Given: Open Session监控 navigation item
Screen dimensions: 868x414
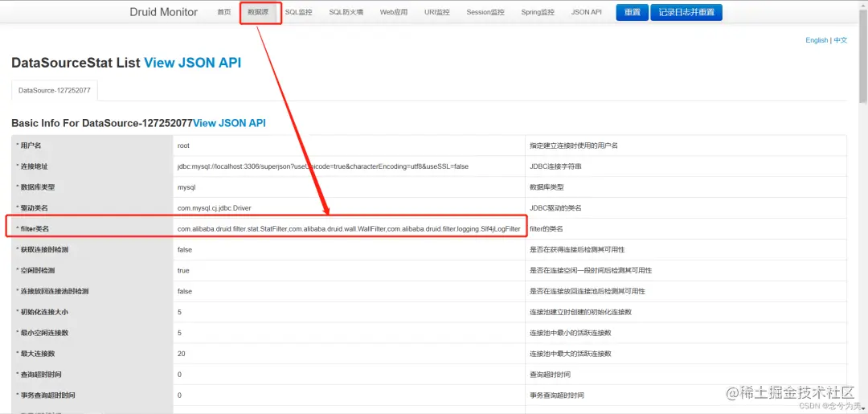Looking at the screenshot, I should tap(485, 12).
